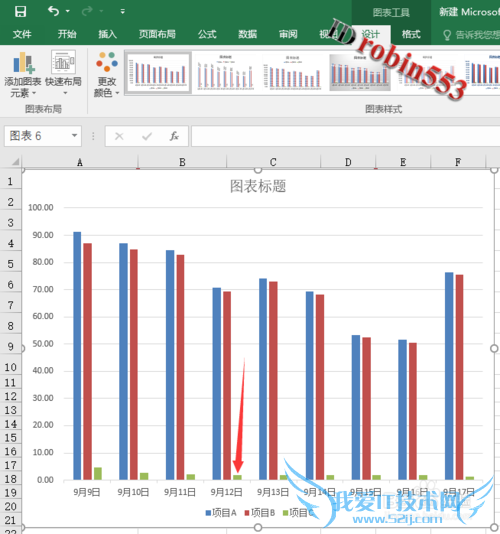Select column C header

[273, 162]
